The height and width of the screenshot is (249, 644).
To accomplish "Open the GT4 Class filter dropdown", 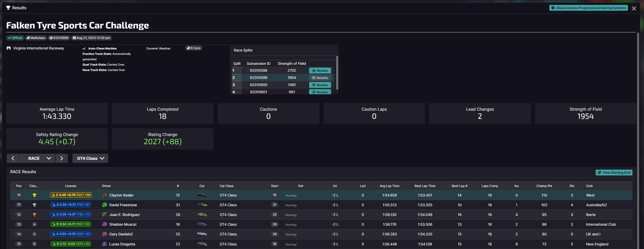I will 90,158.
